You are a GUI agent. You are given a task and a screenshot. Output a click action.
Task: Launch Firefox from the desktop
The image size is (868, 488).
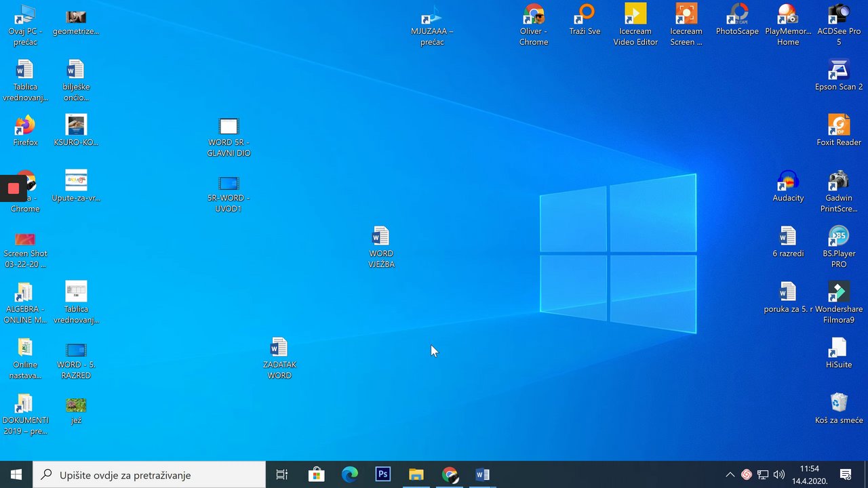pyautogui.click(x=24, y=125)
